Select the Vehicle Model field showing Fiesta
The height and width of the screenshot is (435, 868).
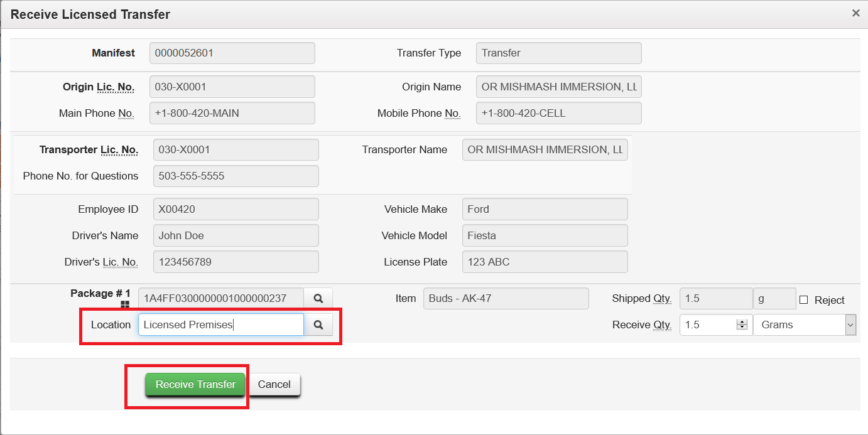pyautogui.click(x=545, y=236)
